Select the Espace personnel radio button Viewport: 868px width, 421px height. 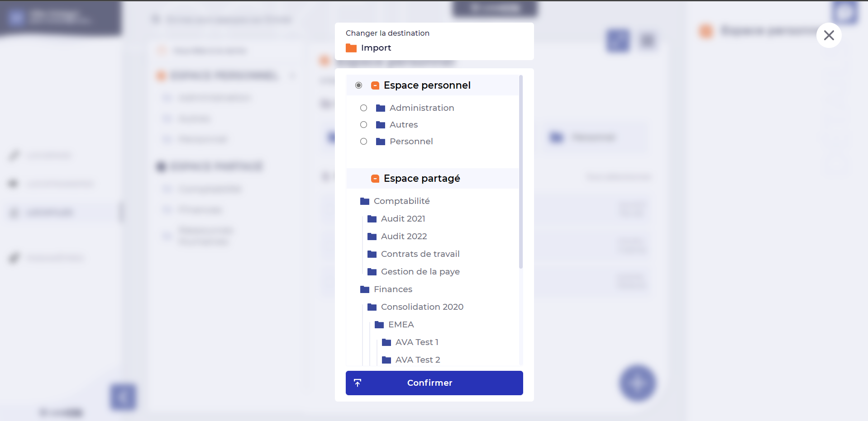359,85
